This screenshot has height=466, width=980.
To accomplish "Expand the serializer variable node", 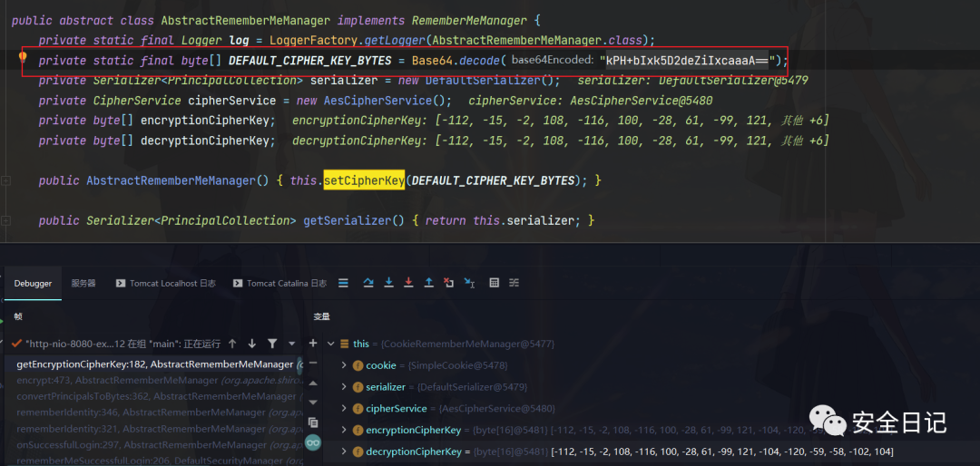I will point(343,386).
